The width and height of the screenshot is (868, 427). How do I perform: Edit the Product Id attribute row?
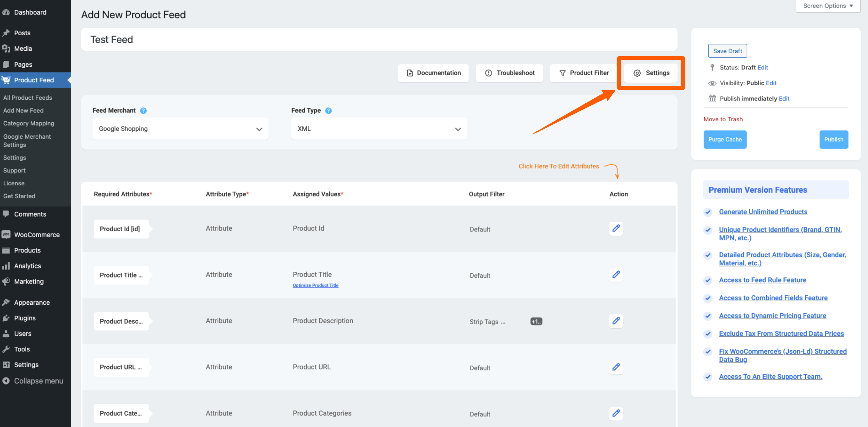616,228
